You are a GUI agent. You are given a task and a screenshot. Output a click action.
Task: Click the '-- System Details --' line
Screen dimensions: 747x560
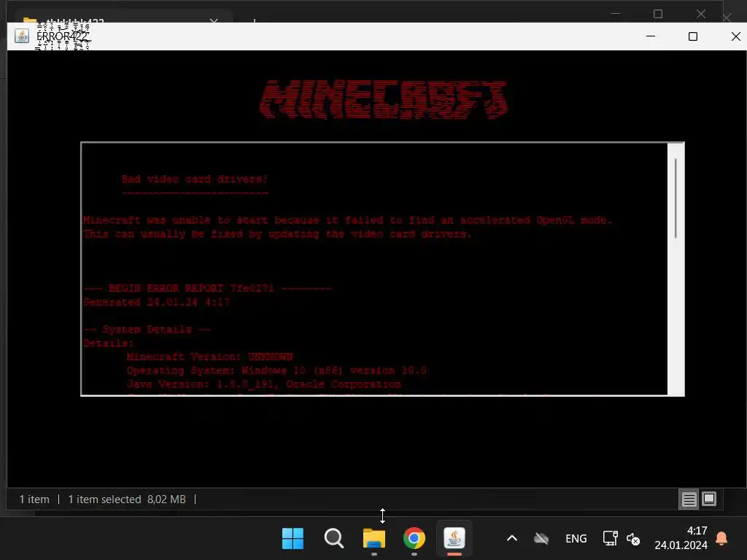pyautogui.click(x=147, y=330)
